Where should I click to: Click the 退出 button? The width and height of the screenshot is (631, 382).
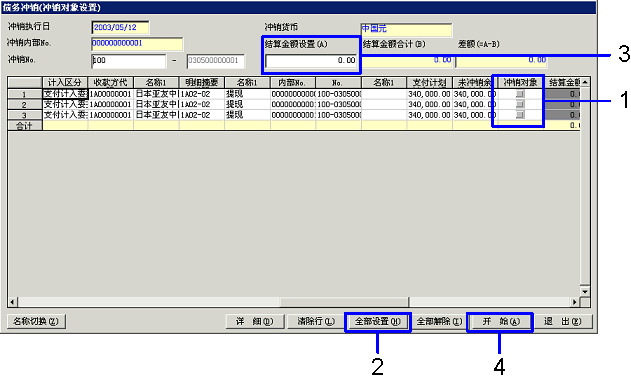click(x=563, y=322)
